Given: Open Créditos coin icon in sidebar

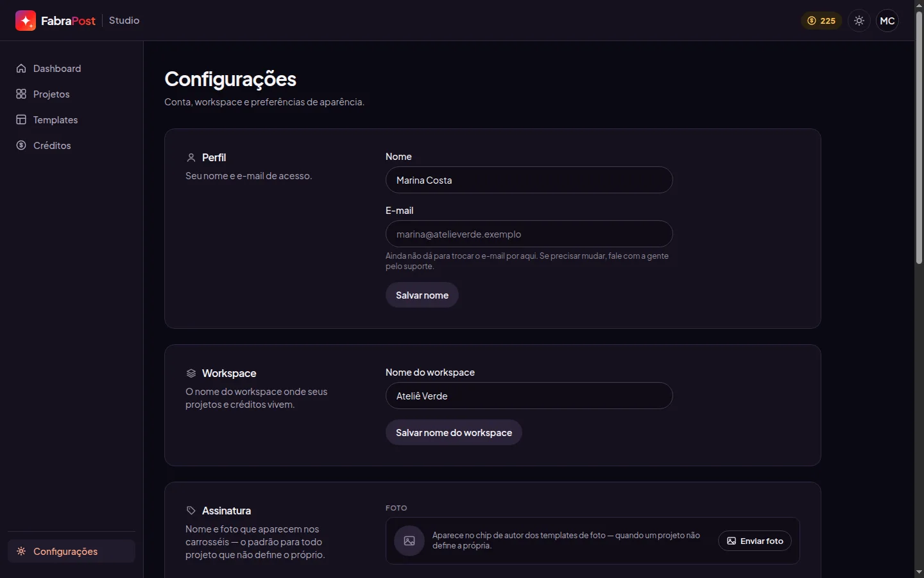Looking at the screenshot, I should (21, 145).
